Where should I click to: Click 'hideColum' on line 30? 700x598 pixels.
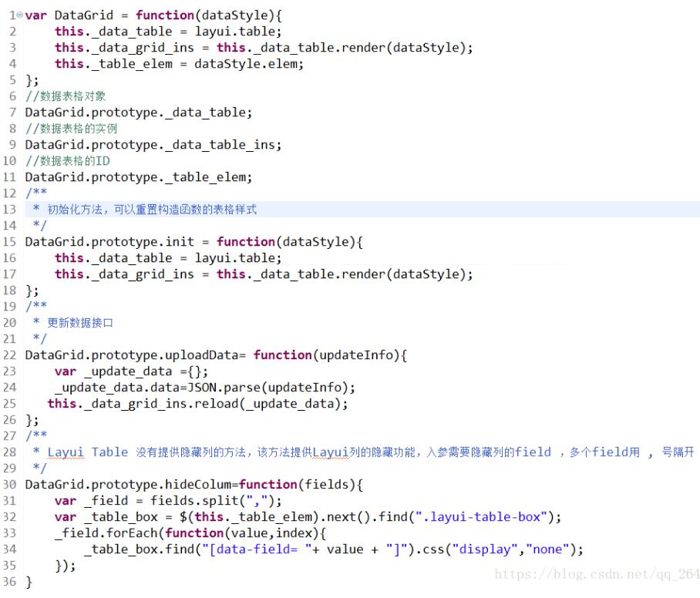[x=198, y=485]
